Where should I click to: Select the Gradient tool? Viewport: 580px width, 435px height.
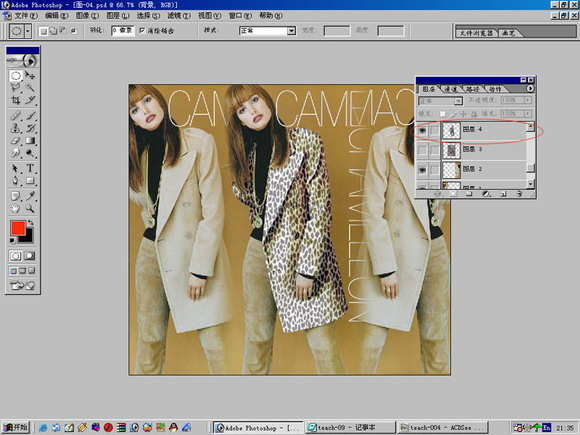pyautogui.click(x=30, y=141)
